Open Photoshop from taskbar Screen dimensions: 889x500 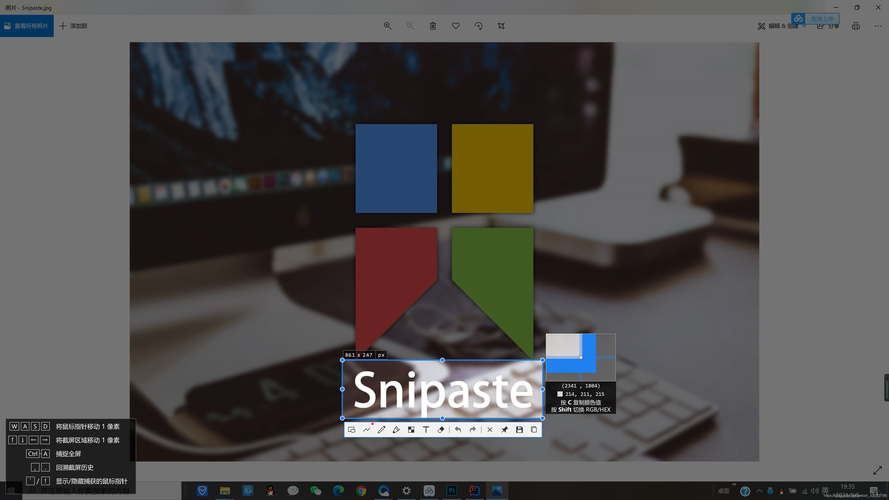coord(452,491)
